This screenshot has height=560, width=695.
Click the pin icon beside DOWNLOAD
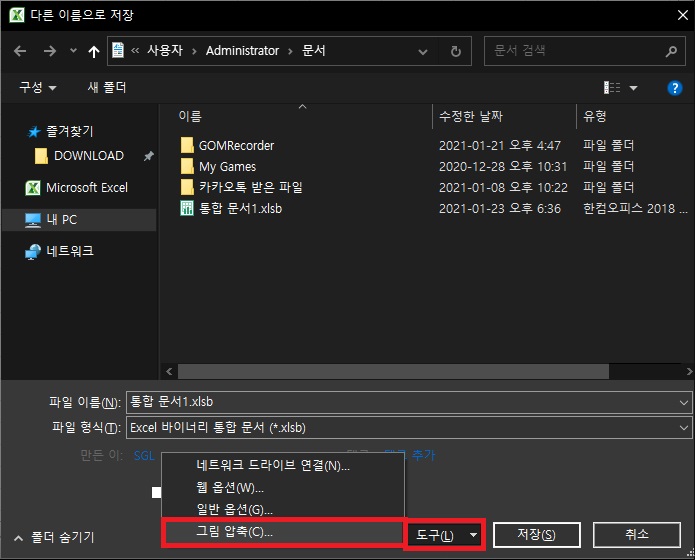pos(148,156)
